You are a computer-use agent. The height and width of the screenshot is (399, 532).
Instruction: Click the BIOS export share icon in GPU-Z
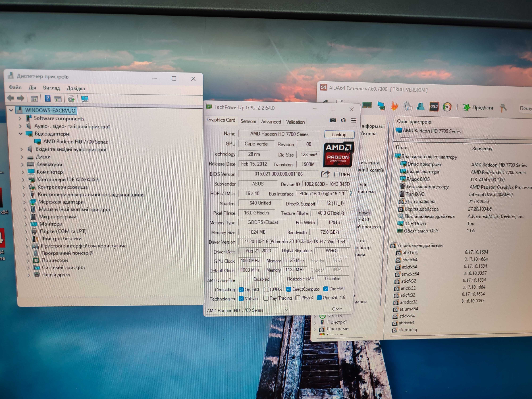[x=325, y=174]
